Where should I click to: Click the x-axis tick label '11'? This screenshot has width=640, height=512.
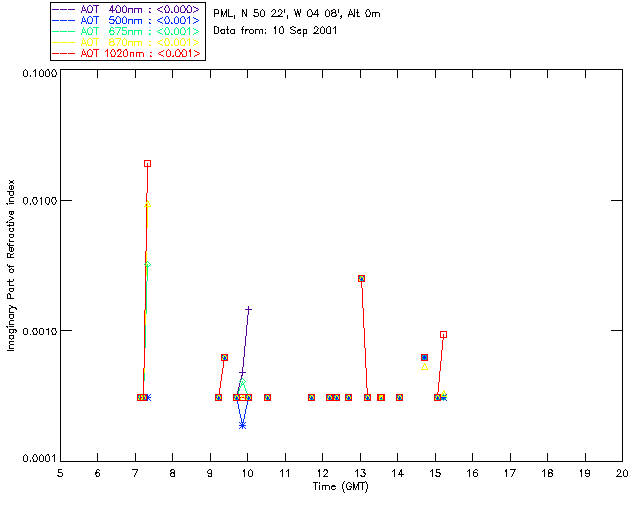click(x=285, y=473)
